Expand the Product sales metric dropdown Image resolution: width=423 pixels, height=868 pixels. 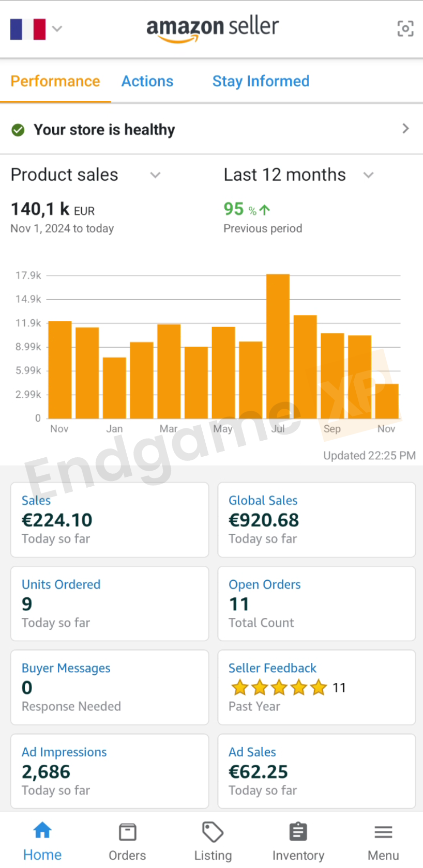tap(155, 175)
